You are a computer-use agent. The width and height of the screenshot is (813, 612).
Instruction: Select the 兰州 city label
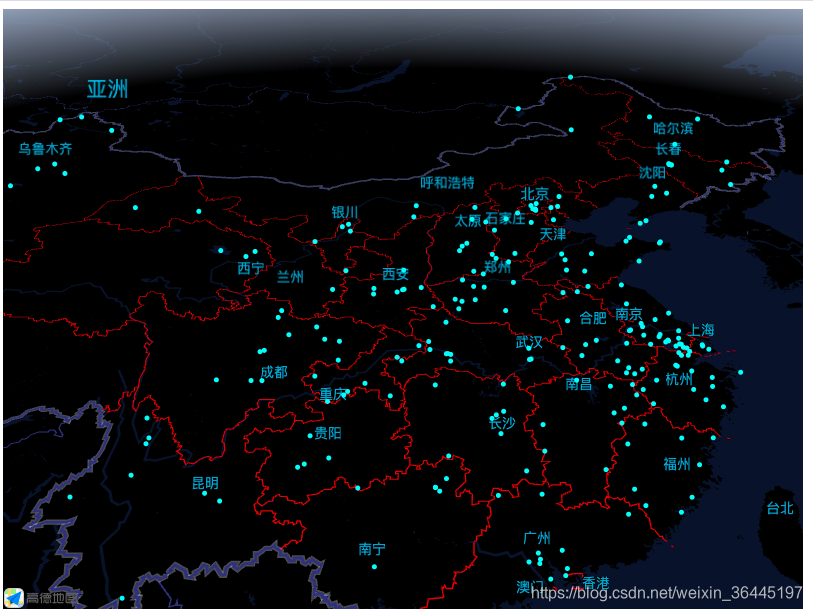[x=290, y=276]
